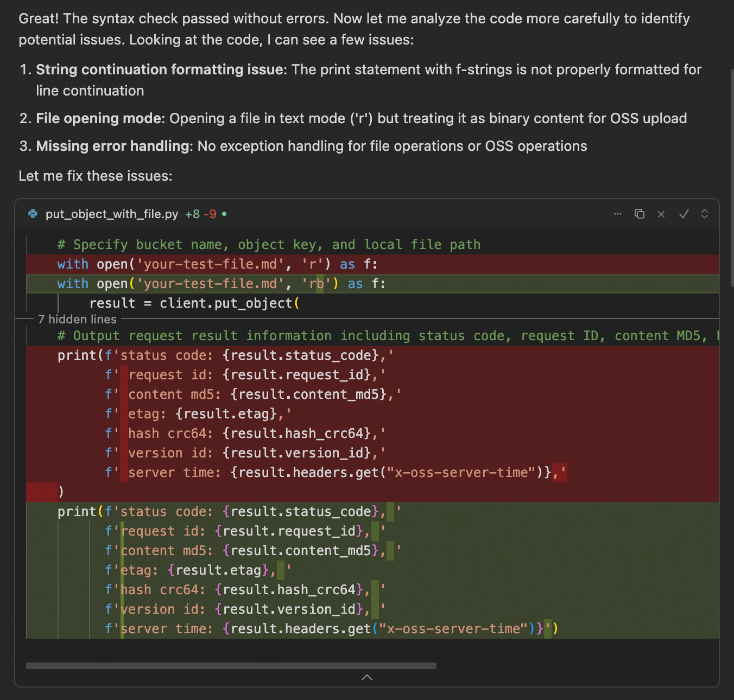Click added 'hash crc64' f-string line
This screenshot has width=734, height=700.
click(372, 590)
